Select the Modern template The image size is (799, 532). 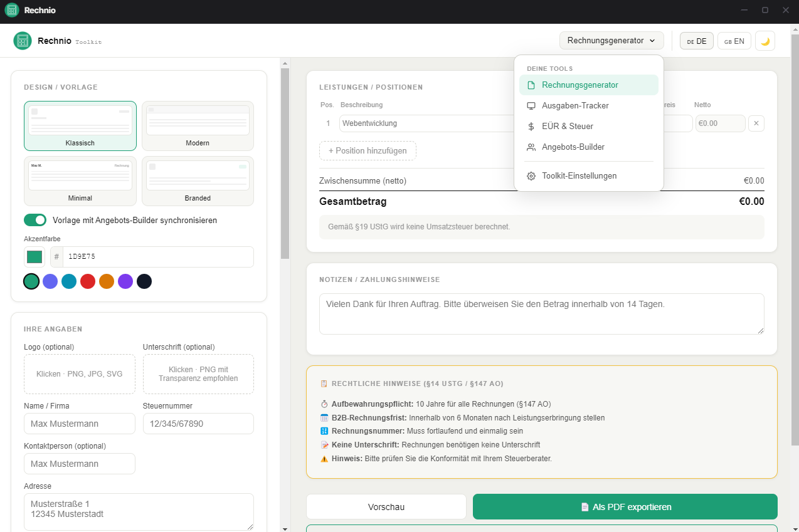(x=198, y=126)
